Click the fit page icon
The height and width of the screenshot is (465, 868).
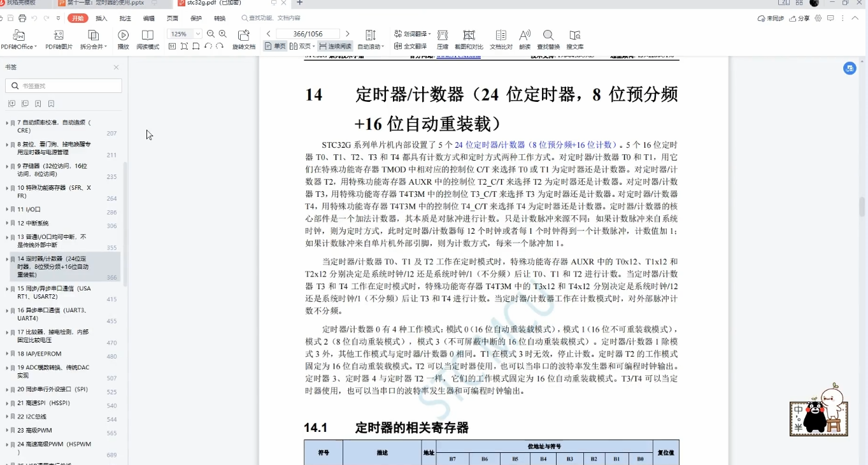(184, 46)
